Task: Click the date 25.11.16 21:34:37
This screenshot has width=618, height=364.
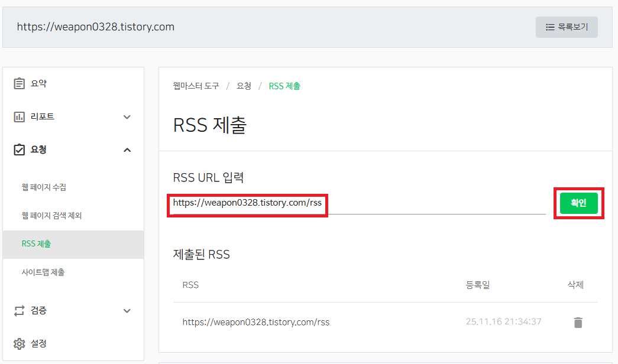Action: pyautogui.click(x=503, y=322)
